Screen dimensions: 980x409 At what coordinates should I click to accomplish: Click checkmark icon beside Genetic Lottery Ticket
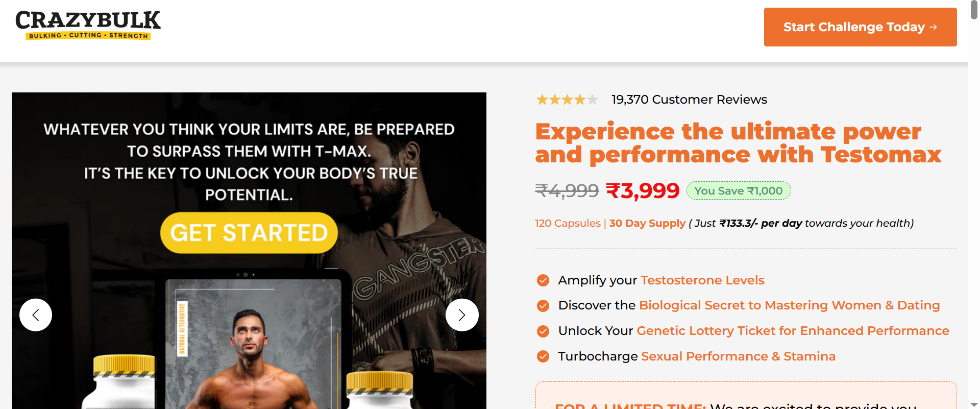click(x=543, y=331)
